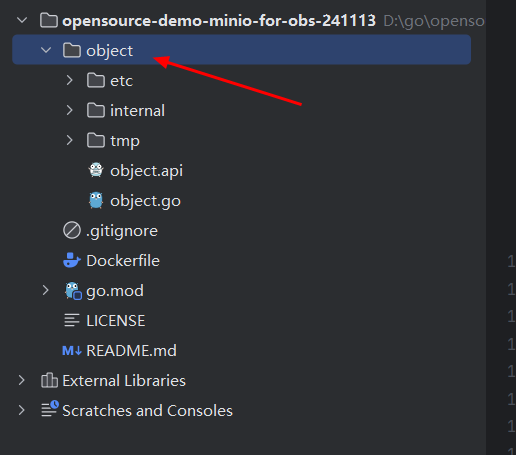Click the object.api gopher file icon
The width and height of the screenshot is (516, 455).
[x=96, y=170]
